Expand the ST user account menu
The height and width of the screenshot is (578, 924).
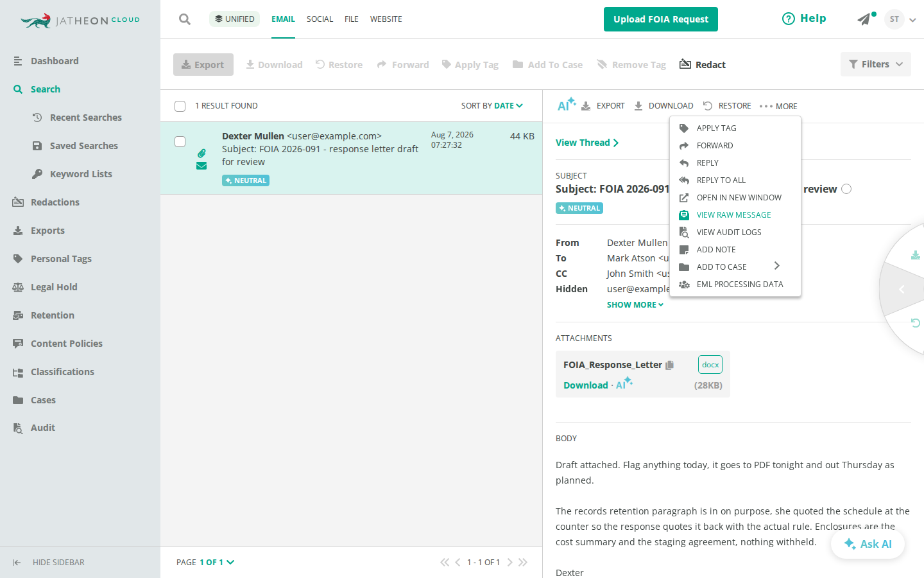(900, 19)
